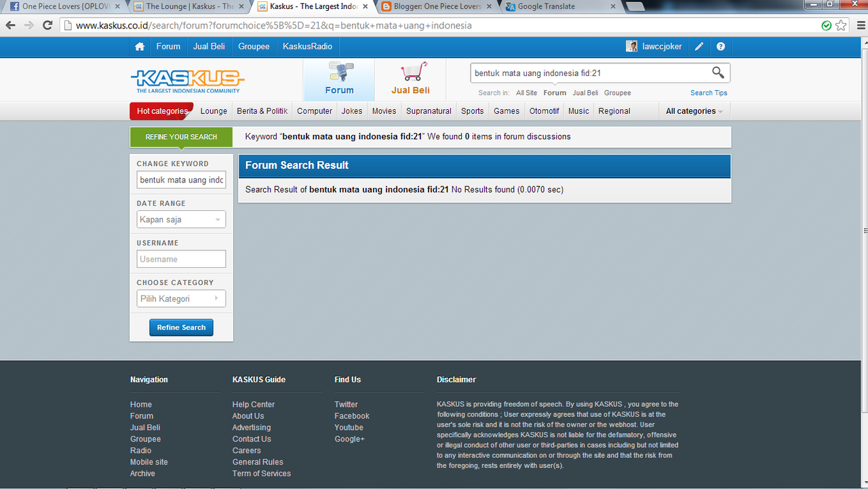Open footer Youtube link
868x489 pixels.
pyautogui.click(x=349, y=427)
